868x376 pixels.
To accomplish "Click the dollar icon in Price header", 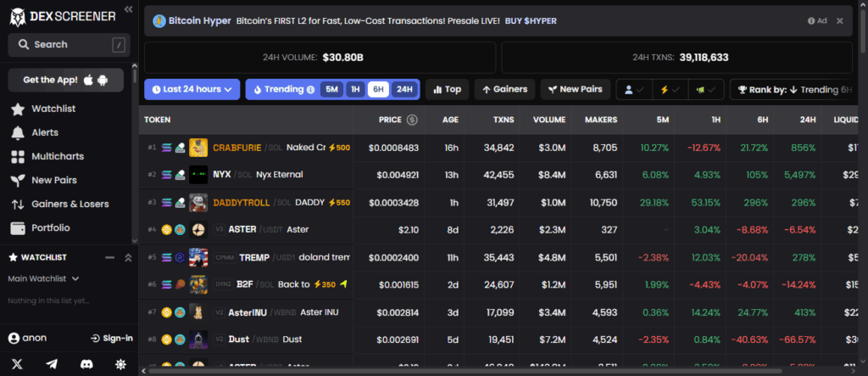I will 412,120.
